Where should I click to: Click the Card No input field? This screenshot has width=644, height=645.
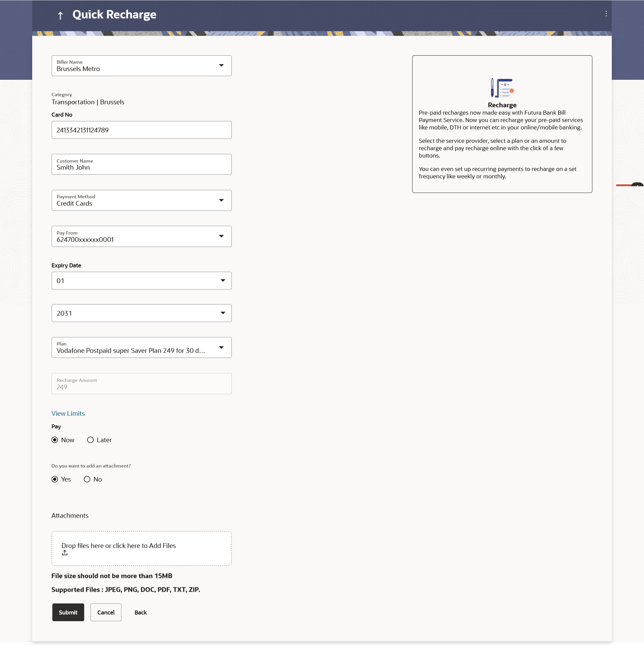(x=141, y=130)
